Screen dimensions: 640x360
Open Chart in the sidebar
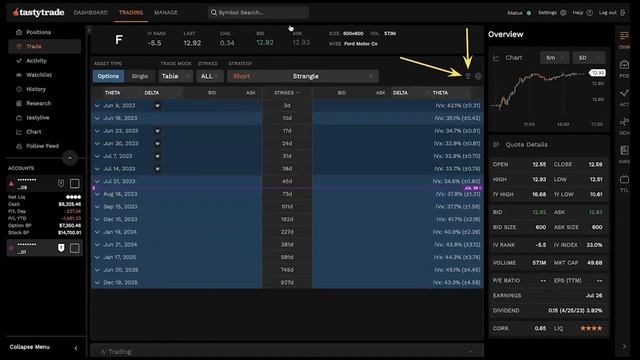point(44,132)
